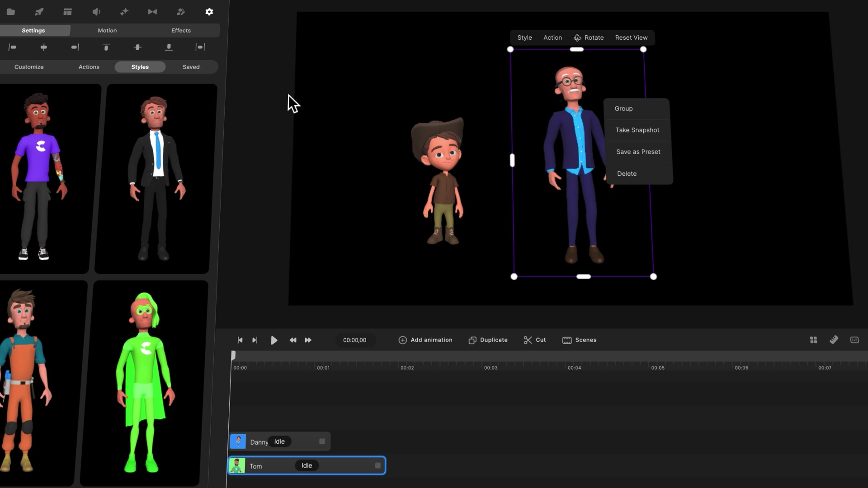Image resolution: width=868 pixels, height=488 pixels.
Task: Choose the purple t-shirt character style
Action: tap(47, 178)
